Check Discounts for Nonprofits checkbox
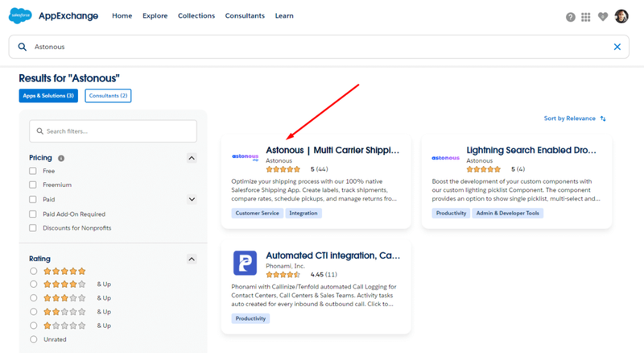The image size is (644, 353). tap(33, 228)
